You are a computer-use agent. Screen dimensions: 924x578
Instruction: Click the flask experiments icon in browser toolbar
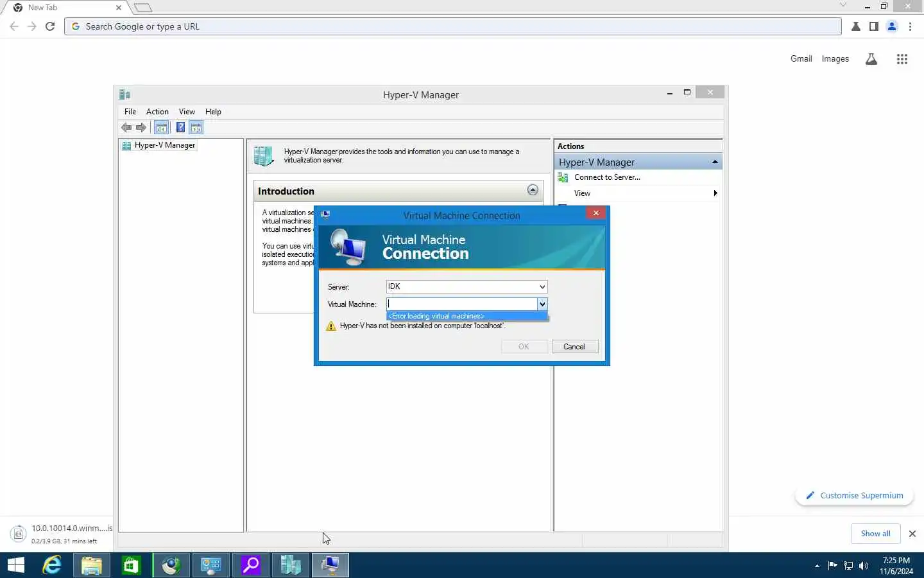point(856,26)
